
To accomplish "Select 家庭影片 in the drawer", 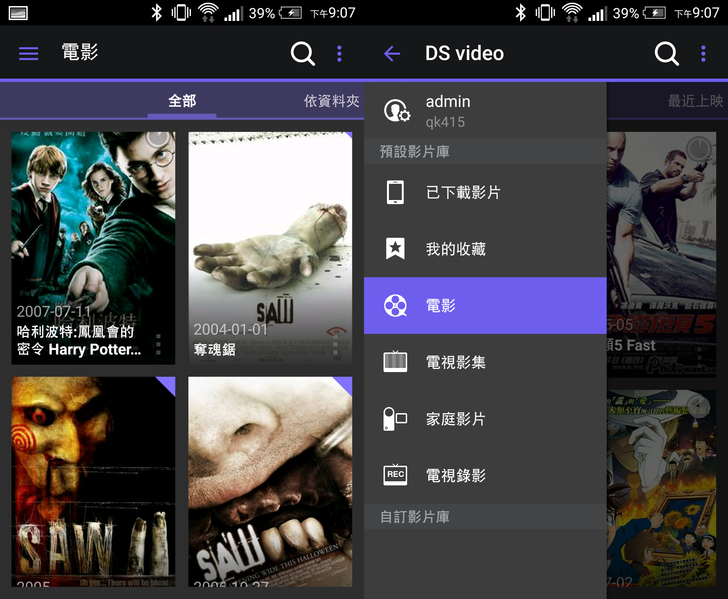I will coord(485,419).
